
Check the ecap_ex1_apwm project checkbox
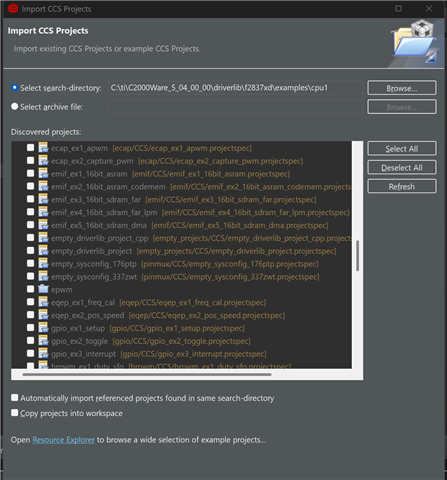[x=30, y=147]
